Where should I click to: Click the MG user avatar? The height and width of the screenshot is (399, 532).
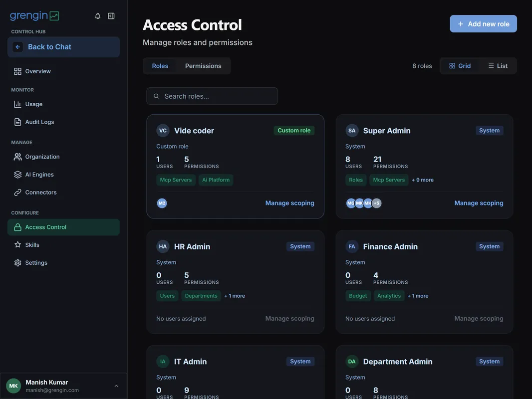point(350,203)
